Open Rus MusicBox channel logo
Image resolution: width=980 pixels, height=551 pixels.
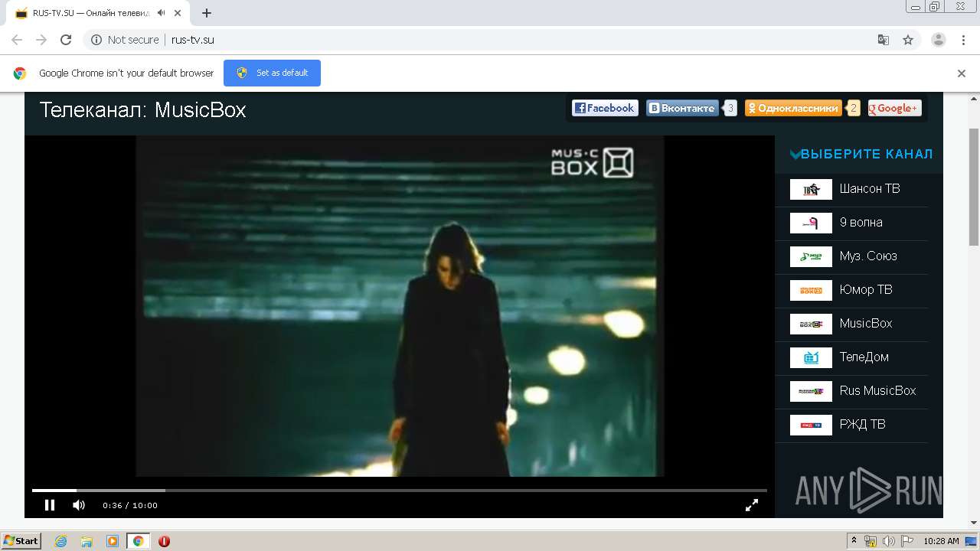[811, 391]
